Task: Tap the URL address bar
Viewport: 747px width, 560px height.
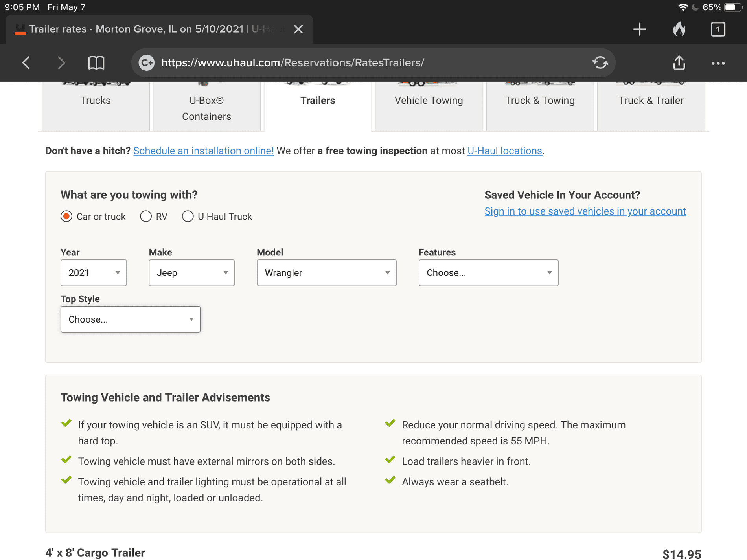Action: (x=373, y=63)
